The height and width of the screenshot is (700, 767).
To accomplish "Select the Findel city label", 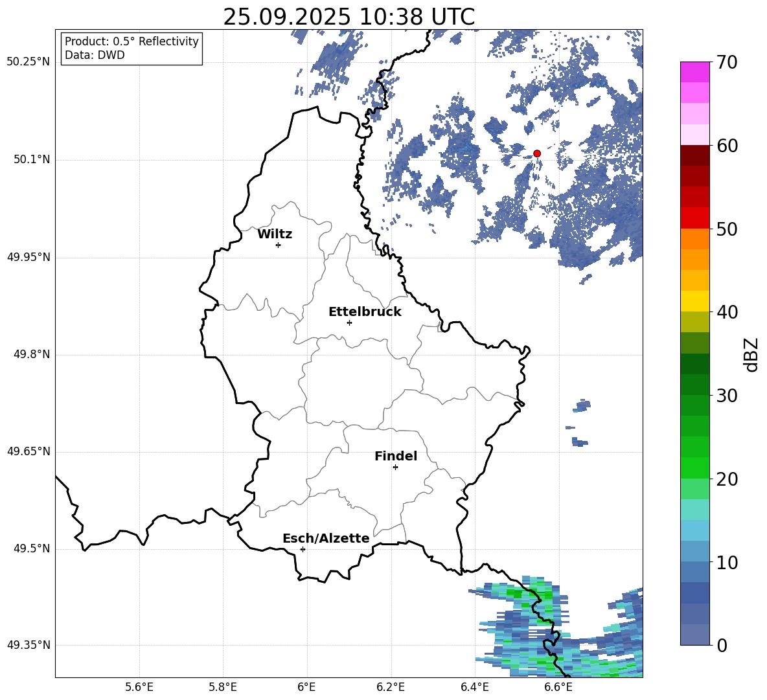I will point(396,457).
